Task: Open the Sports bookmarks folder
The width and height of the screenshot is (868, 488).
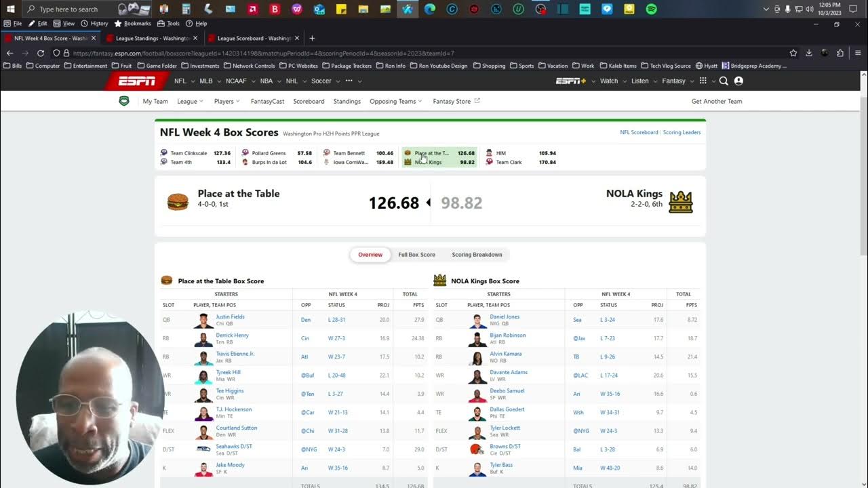Action: [522, 66]
